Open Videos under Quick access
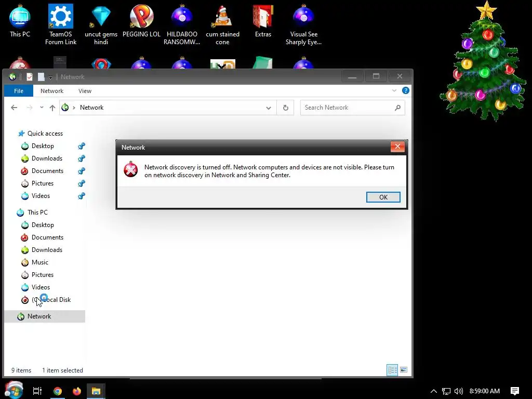This screenshot has height=399, width=532. tap(41, 196)
